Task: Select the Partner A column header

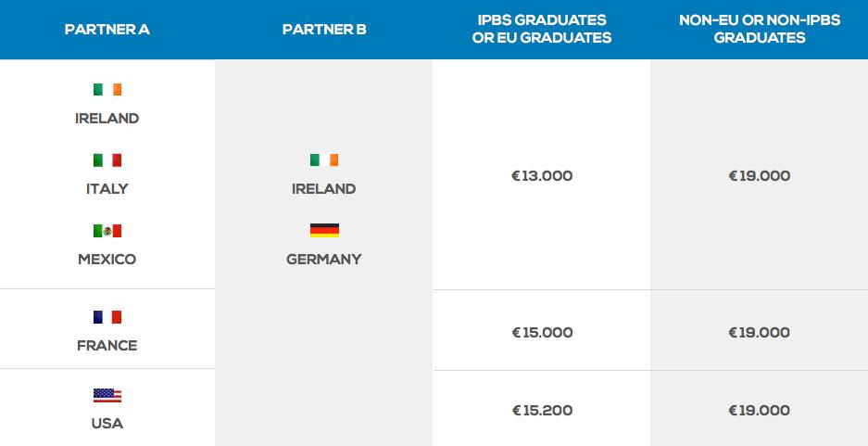Action: [x=107, y=30]
